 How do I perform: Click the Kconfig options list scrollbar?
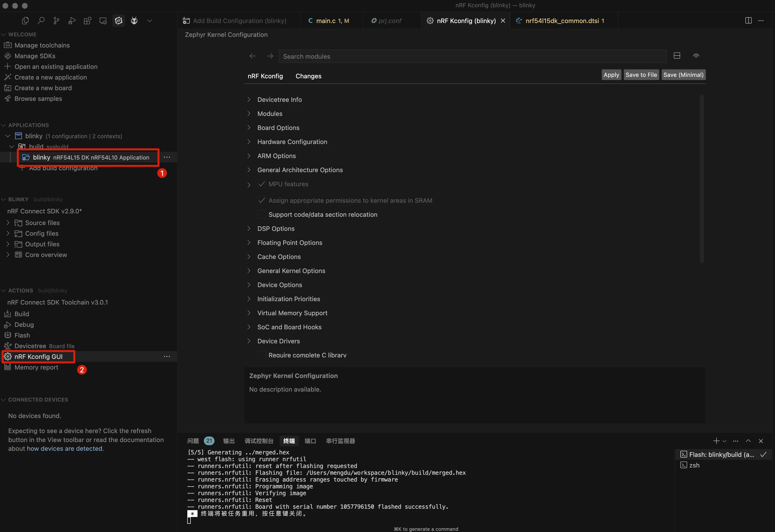point(702,179)
